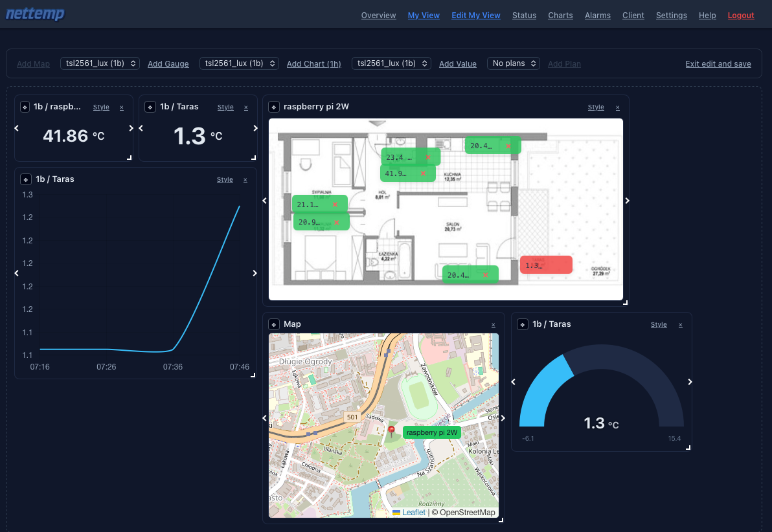Click the drag handle icon of the Map widget
The height and width of the screenshot is (532, 772).
tap(274, 324)
